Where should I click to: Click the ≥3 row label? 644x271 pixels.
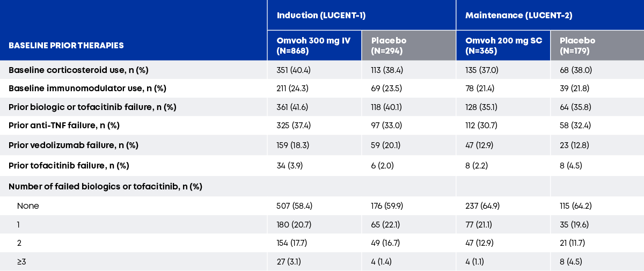coord(22,262)
